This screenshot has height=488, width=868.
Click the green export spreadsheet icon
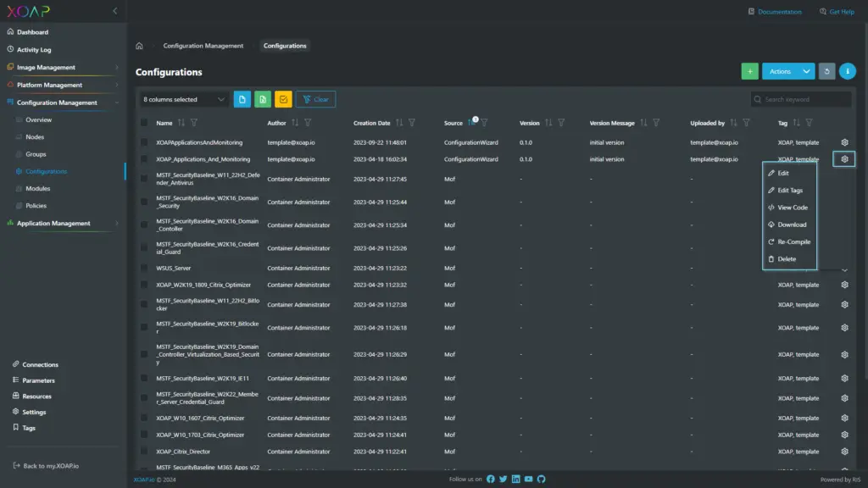pyautogui.click(x=263, y=100)
